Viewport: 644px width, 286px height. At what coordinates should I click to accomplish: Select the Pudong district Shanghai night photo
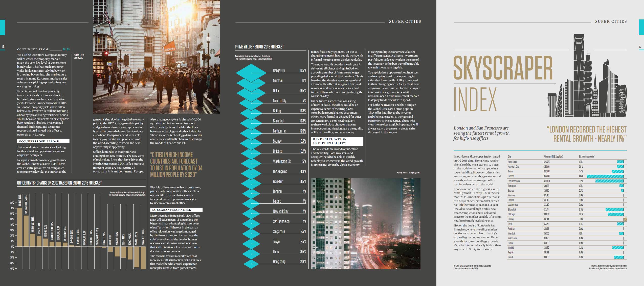tap(365, 223)
